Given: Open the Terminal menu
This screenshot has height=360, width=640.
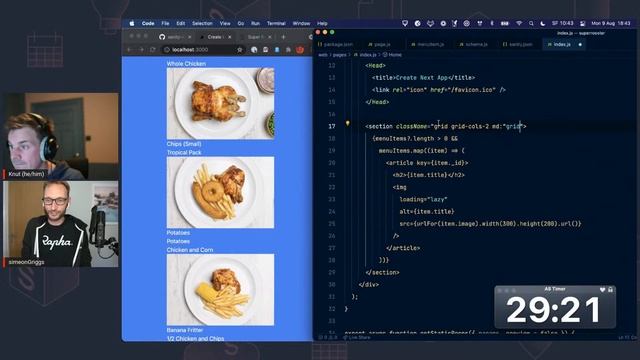Looking at the screenshot, I should tap(276, 24).
